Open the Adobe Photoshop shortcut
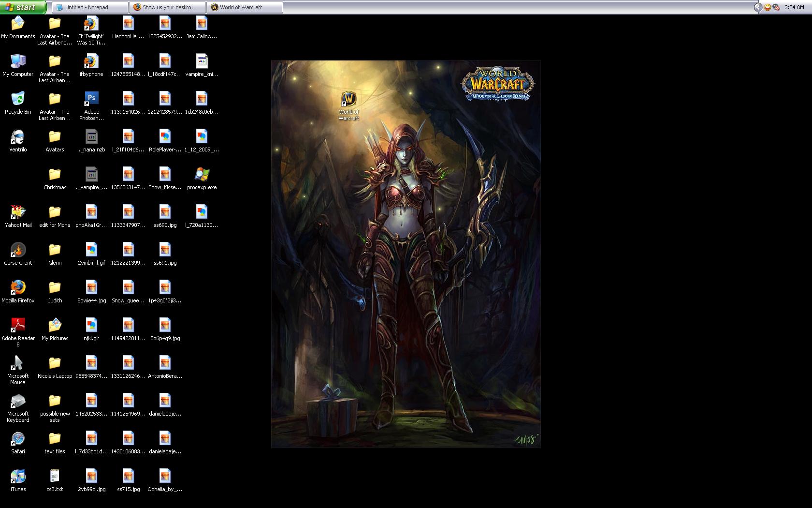The image size is (812, 508). coord(91,106)
